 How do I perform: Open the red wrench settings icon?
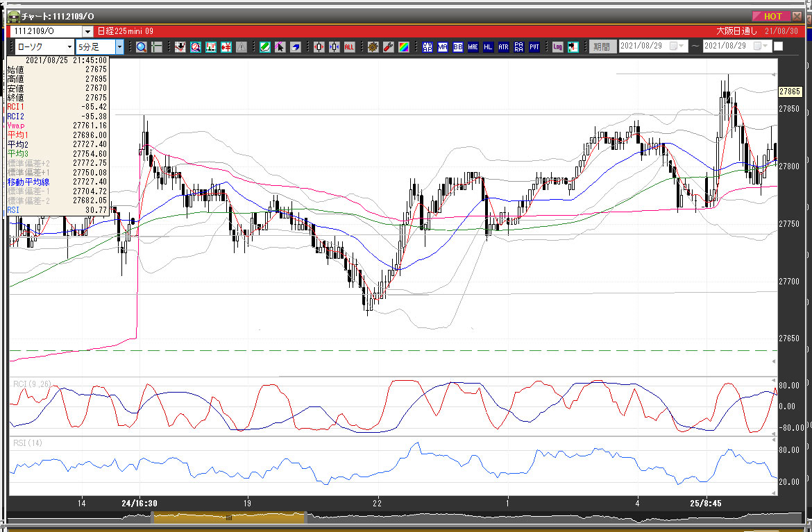(x=388, y=46)
